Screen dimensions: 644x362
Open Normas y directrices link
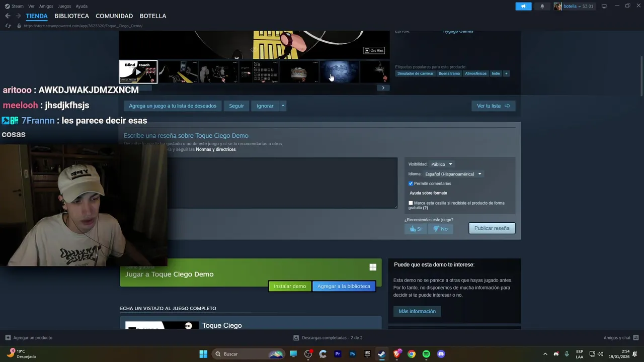(216, 149)
